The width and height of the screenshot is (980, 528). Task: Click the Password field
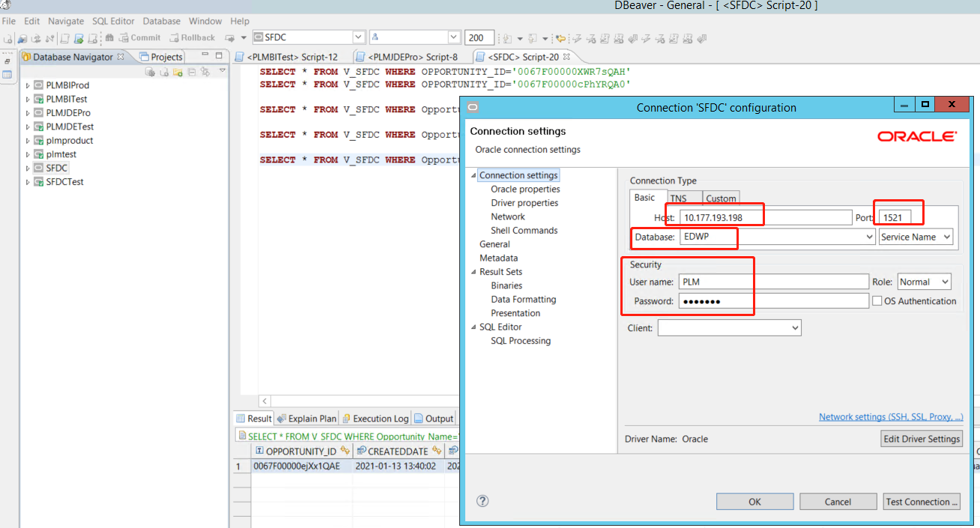[774, 301]
